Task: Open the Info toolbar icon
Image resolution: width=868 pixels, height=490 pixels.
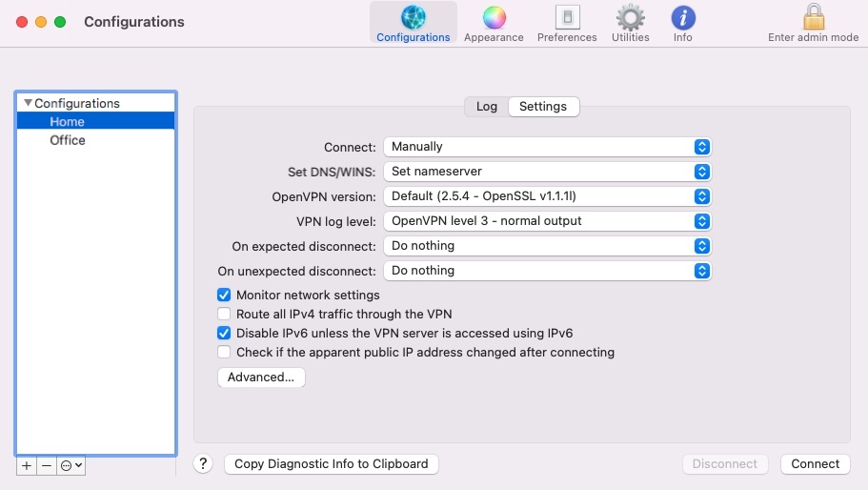Action: 683,19
